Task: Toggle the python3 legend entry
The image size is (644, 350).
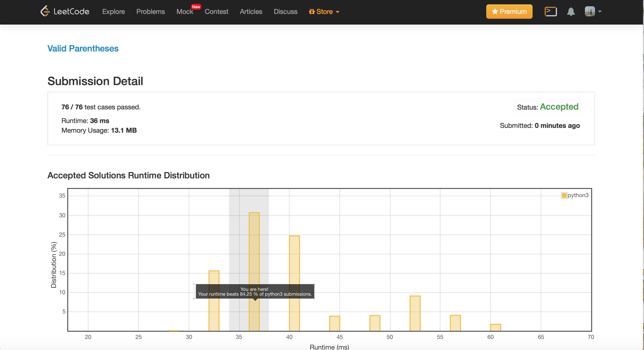Action: click(x=578, y=195)
